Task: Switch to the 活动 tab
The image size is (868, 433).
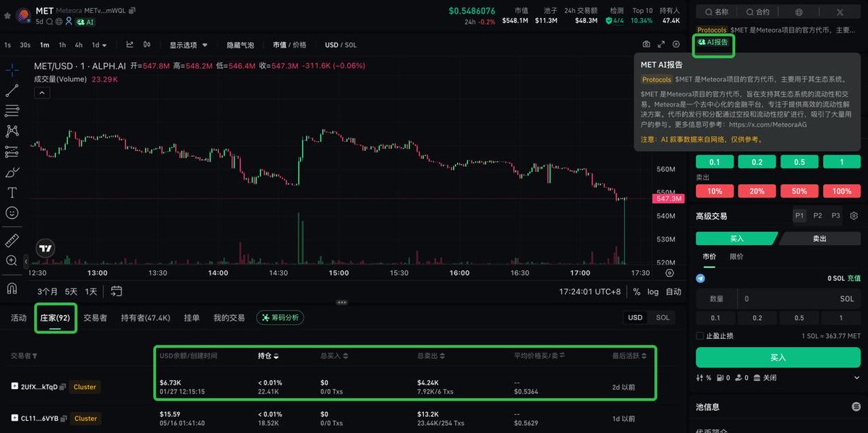Action: (x=19, y=318)
